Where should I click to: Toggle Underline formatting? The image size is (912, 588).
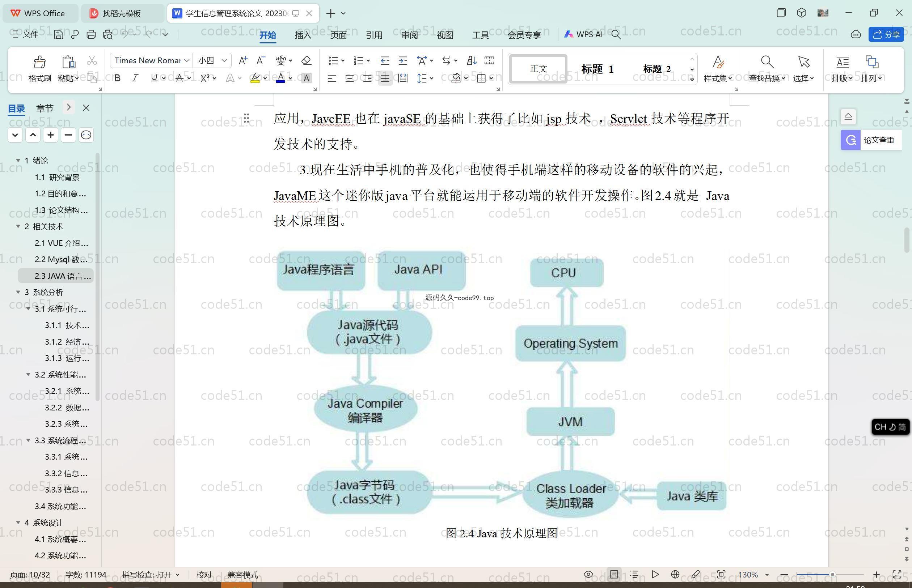[154, 78]
